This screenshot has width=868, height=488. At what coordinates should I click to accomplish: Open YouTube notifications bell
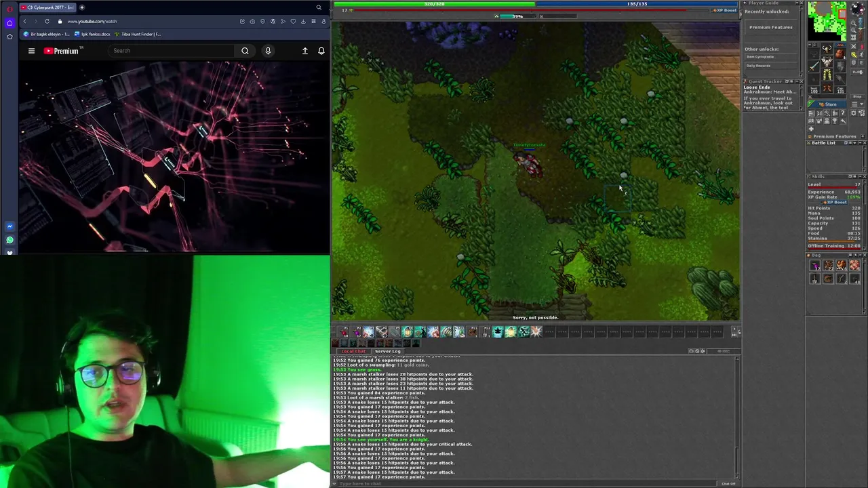(x=321, y=51)
